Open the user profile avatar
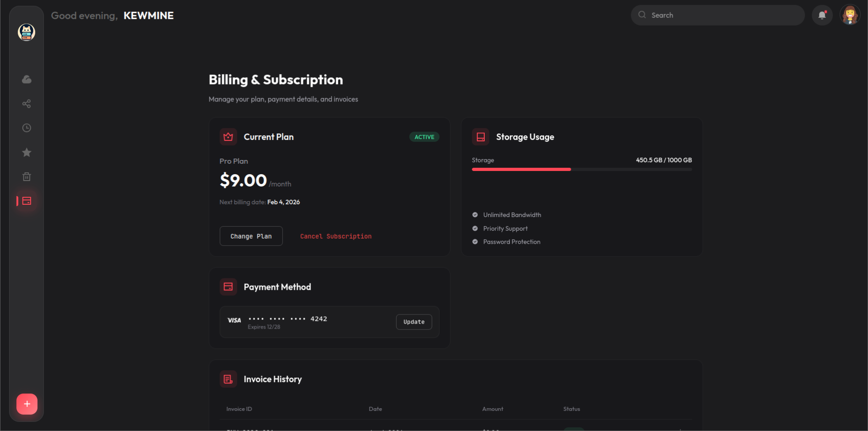868x431 pixels. 850,15
